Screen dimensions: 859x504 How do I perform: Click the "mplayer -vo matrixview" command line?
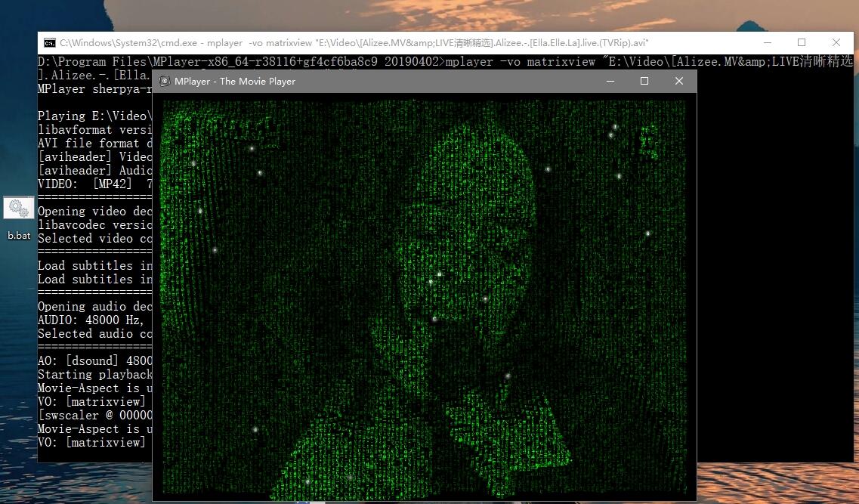pyautogui.click(x=521, y=62)
